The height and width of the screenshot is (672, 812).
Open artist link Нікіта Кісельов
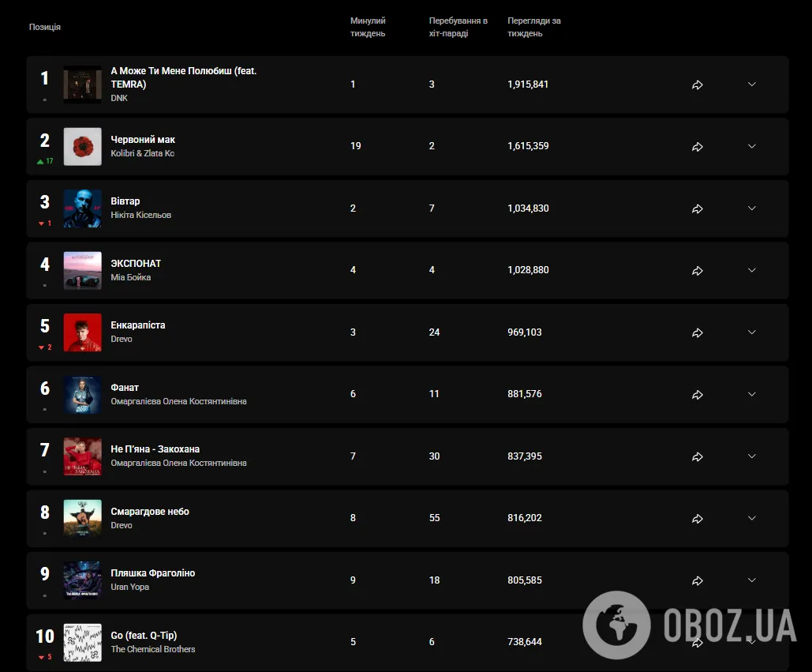point(140,215)
